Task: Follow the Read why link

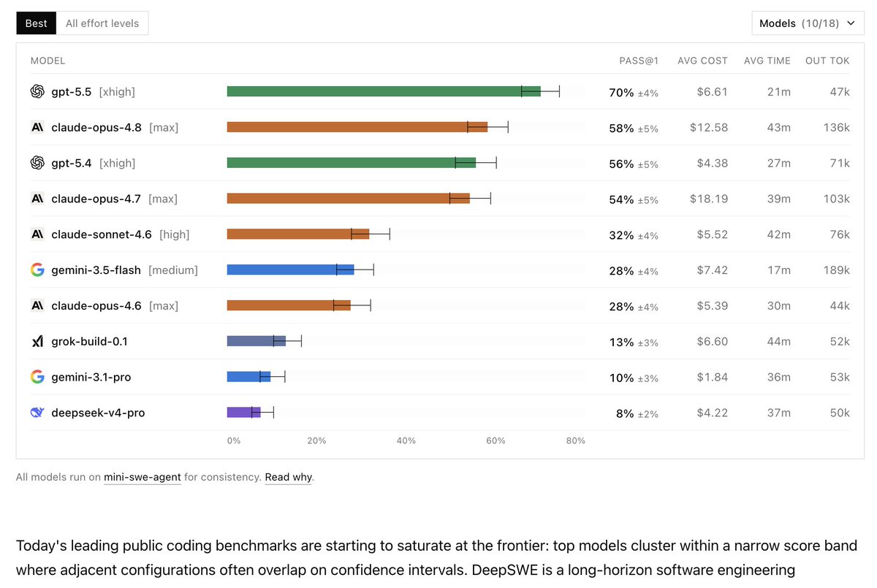Action: [288, 477]
